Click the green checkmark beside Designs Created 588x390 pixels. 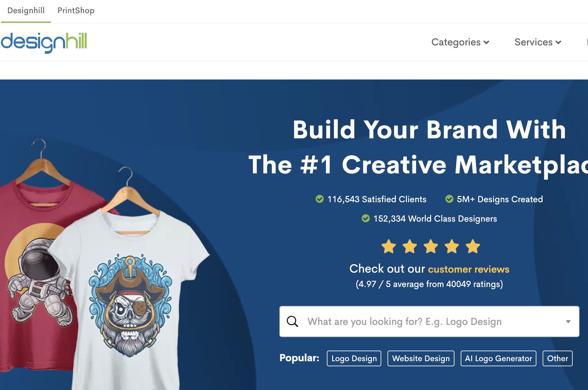(x=449, y=199)
